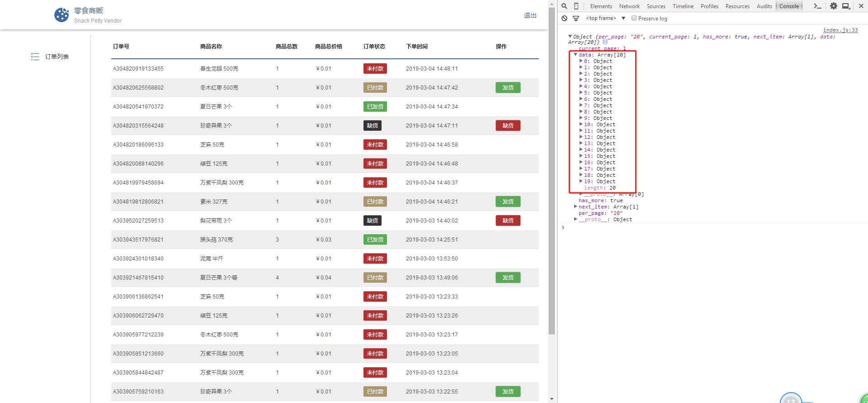Expand the next_item Array[1] node
The width and height of the screenshot is (868, 403).
click(576, 207)
